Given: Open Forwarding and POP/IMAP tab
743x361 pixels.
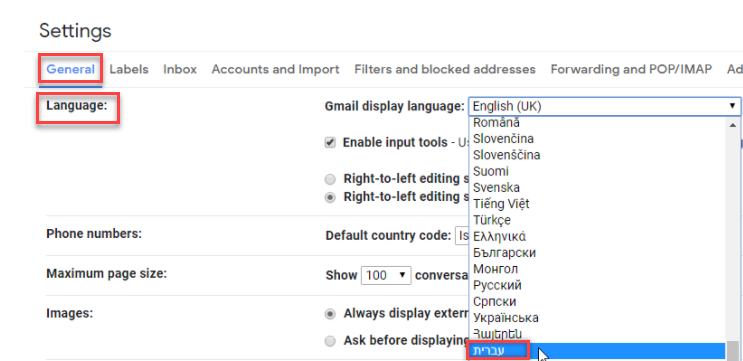Looking at the screenshot, I should 631,70.
